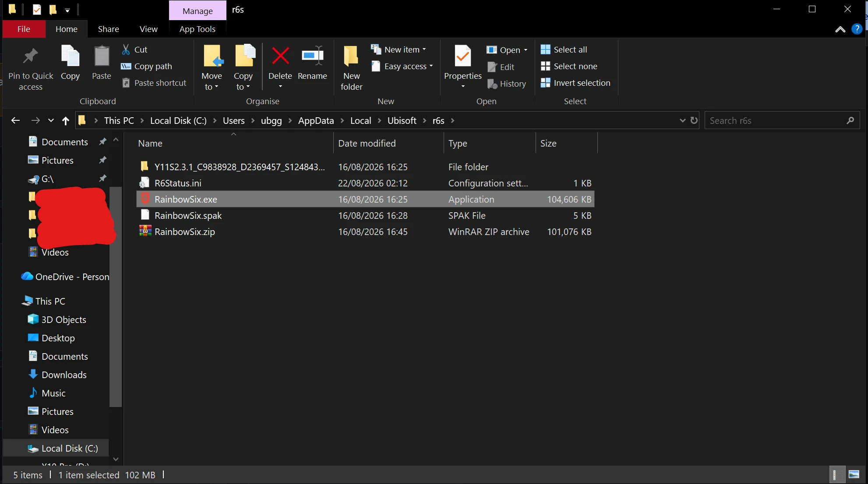Switch to the Share ribbon tab
Screen dimensions: 868x484
tap(109, 29)
